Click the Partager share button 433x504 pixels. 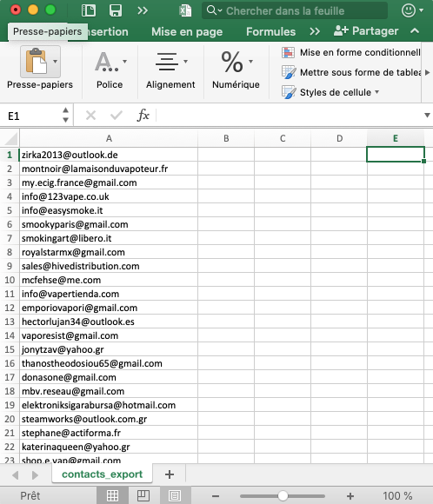click(366, 31)
